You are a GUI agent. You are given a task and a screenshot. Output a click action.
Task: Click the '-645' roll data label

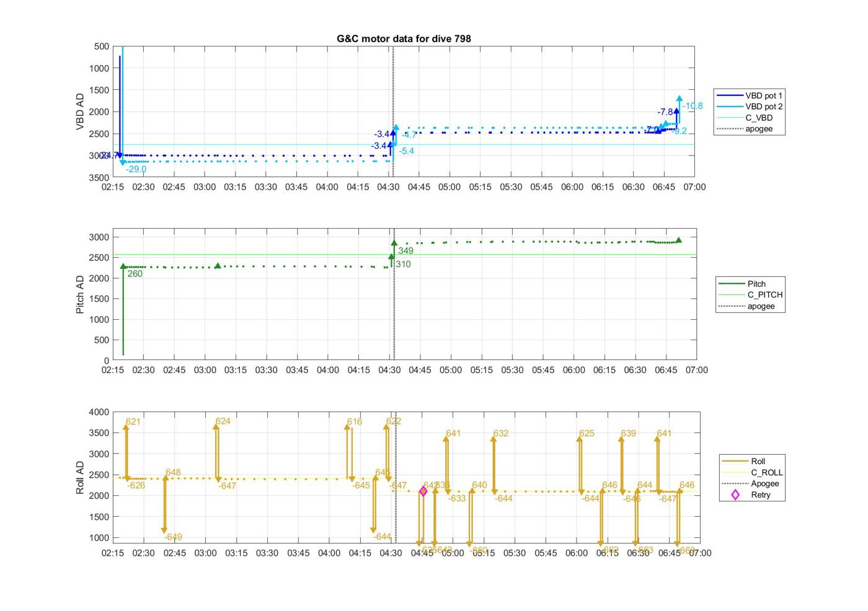pyautogui.click(x=361, y=485)
